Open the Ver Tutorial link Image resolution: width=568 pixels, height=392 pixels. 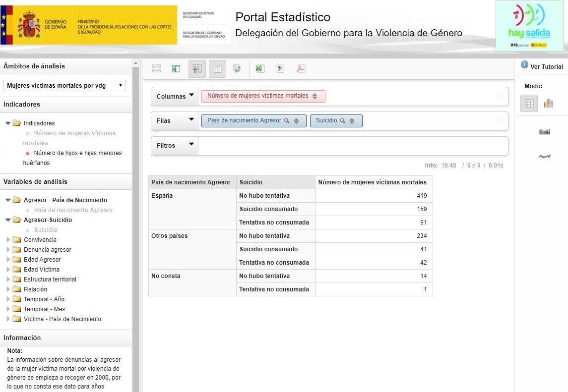(546, 66)
